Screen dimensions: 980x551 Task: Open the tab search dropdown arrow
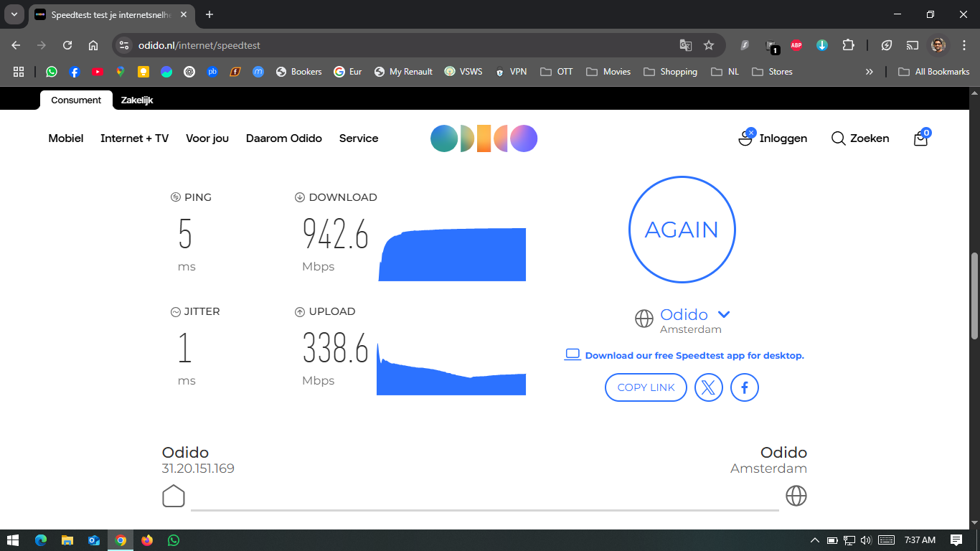click(x=14, y=14)
